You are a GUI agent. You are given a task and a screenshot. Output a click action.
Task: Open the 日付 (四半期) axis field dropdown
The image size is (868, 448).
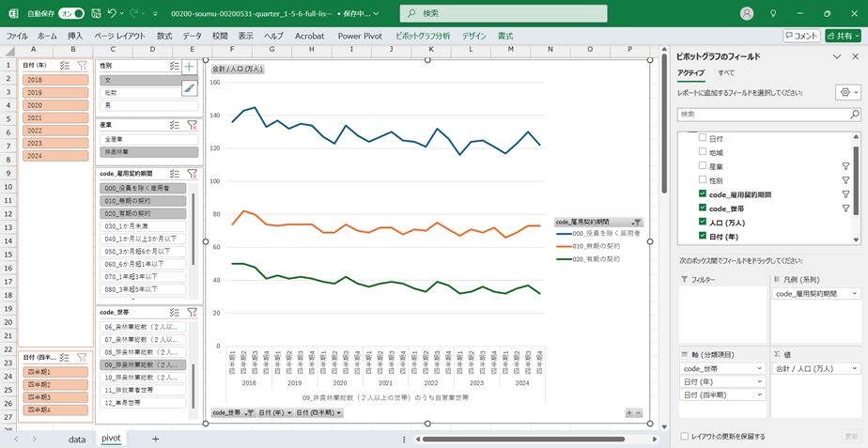coord(763,394)
